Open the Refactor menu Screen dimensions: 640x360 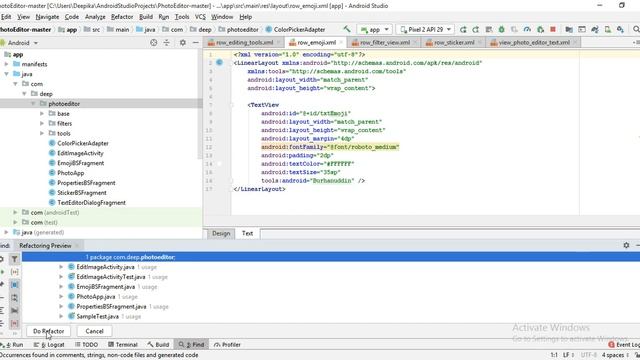(122, 17)
